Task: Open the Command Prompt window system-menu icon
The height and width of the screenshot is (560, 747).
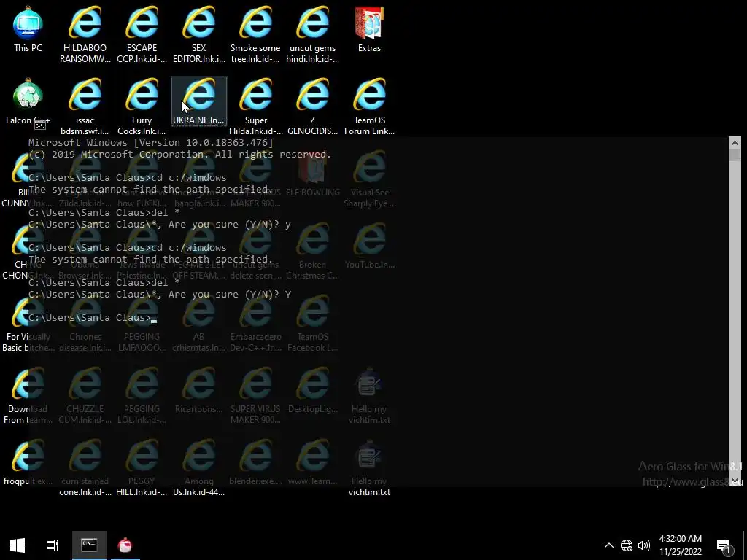Action: pos(40,125)
